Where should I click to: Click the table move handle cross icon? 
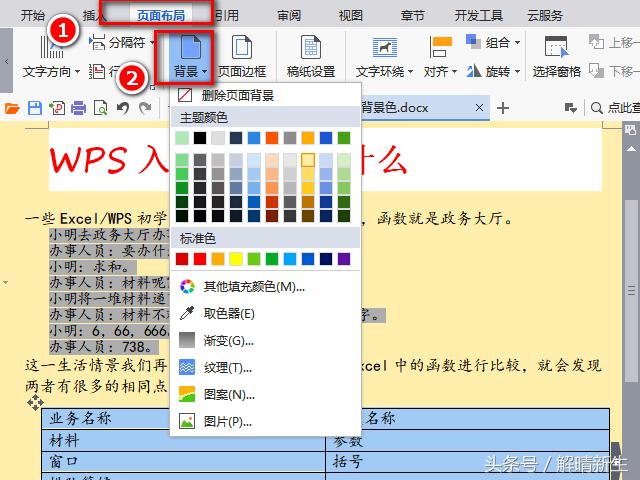(35, 402)
